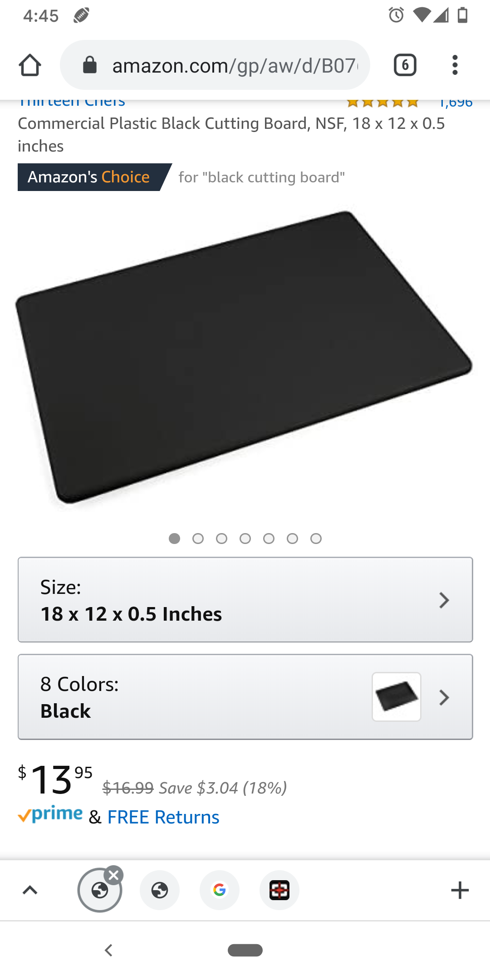The width and height of the screenshot is (490, 980).
Task: Tap the browser home icon
Action: pyautogui.click(x=30, y=65)
